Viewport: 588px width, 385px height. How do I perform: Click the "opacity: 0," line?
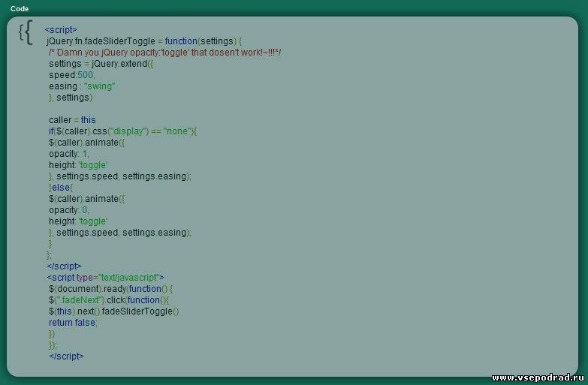(69, 210)
